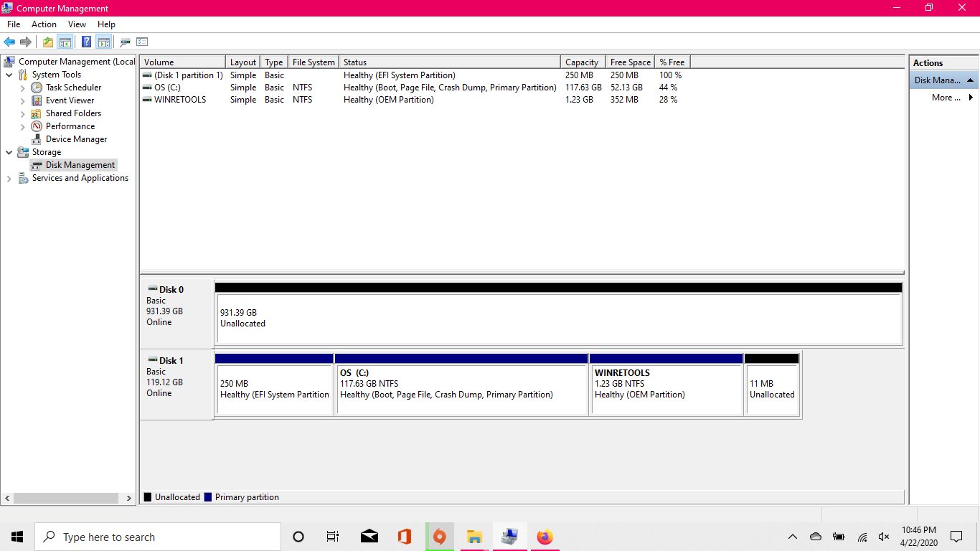This screenshot has height=551, width=980.
Task: Click the left tree pane horizontal scrollbar
Action: tap(66, 498)
